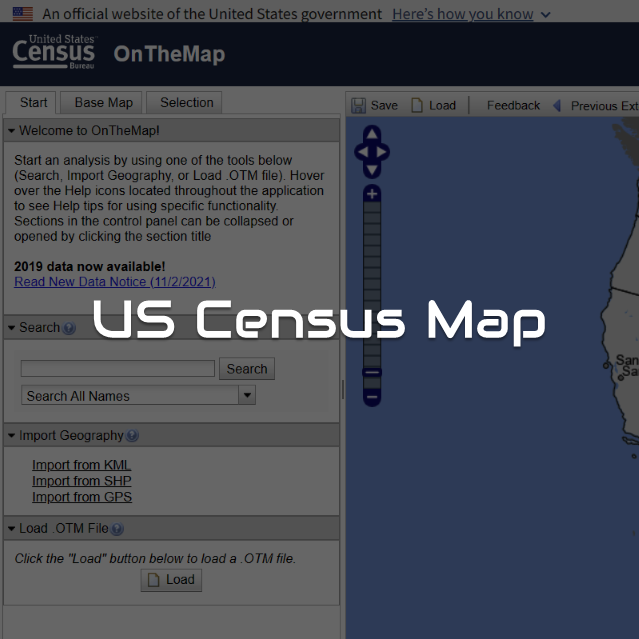Click Import from SHP link
The image size is (639, 639).
coord(82,481)
